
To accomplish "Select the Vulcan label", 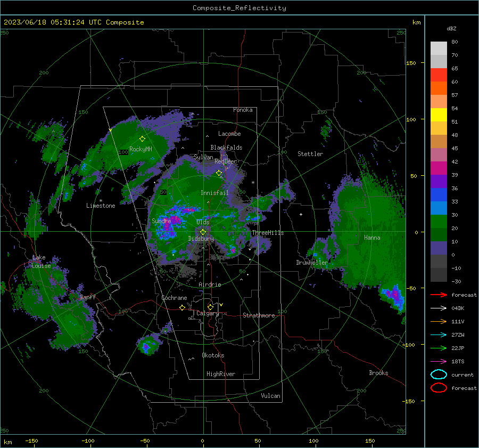I will point(271,396).
